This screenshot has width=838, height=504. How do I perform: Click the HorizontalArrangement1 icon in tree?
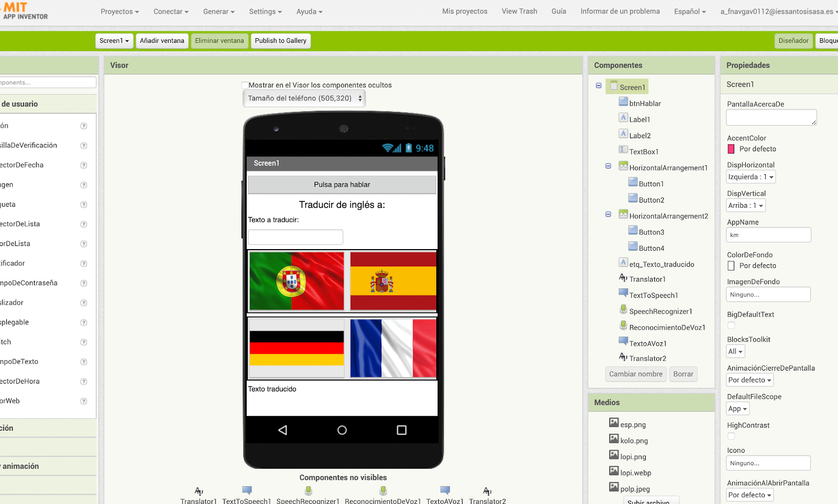623,166
